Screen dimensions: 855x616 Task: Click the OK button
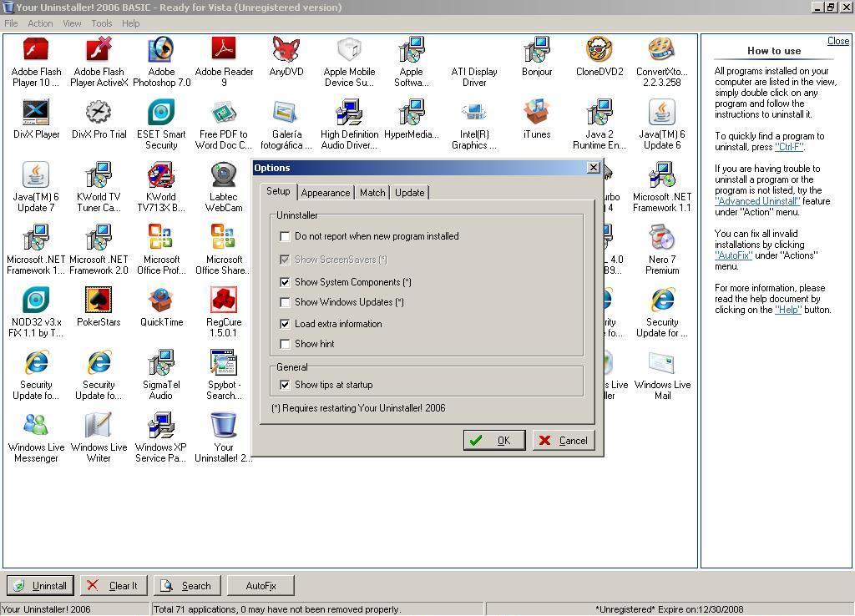(493, 440)
